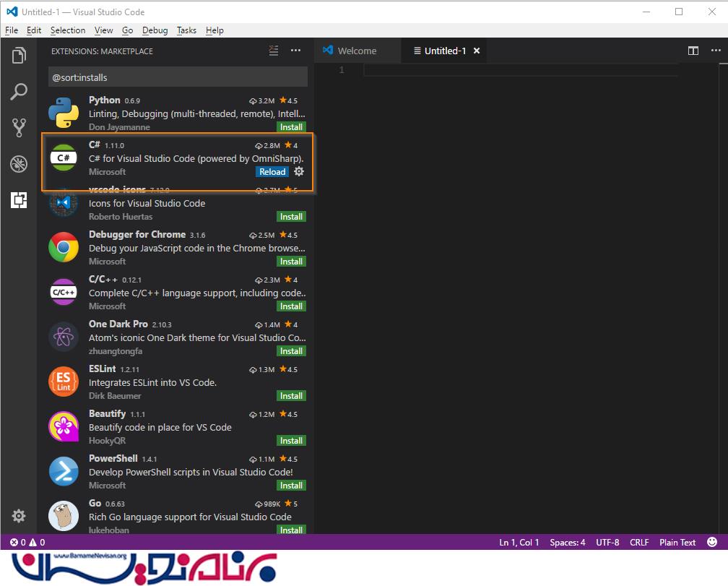Open the Manage gear in activity bar
Viewport: 728px width, 586px height.
[19, 516]
